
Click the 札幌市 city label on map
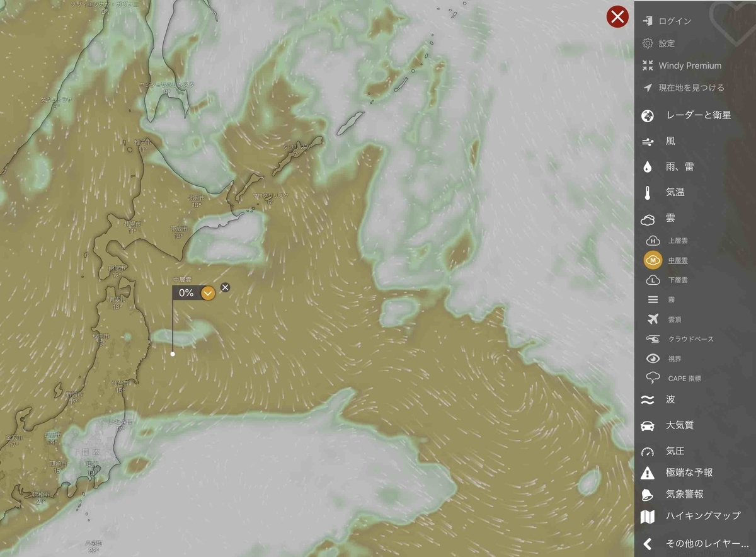132,224
